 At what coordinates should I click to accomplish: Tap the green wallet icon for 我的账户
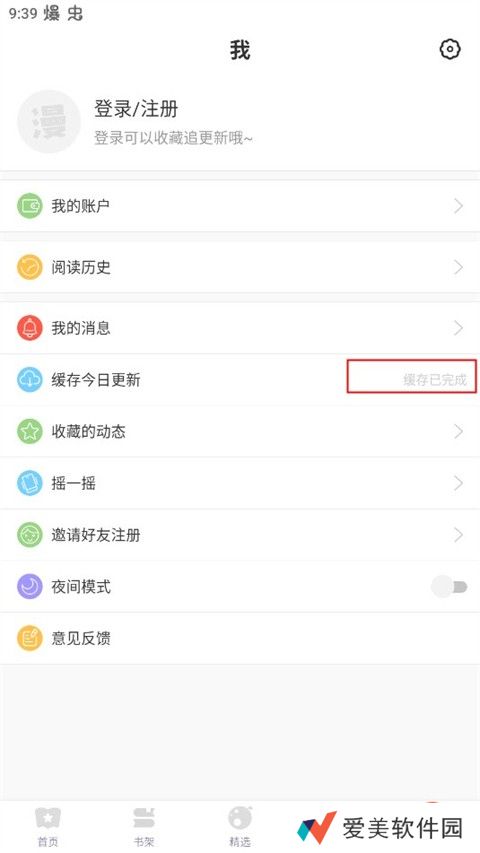[29, 206]
